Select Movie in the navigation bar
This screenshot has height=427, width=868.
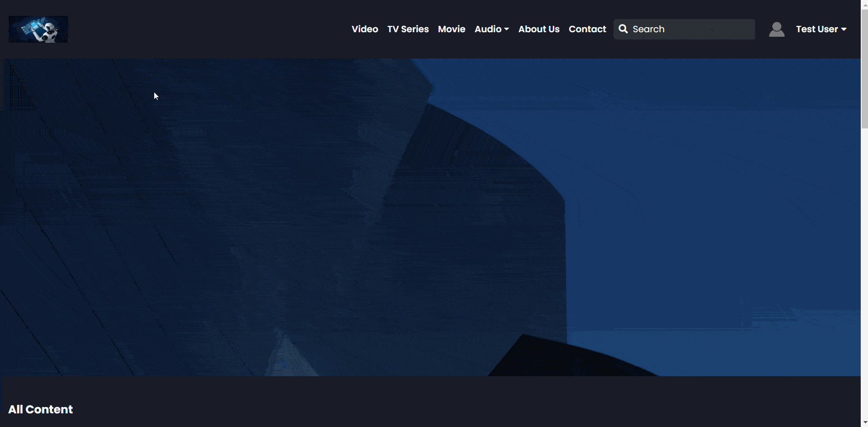[x=451, y=29]
